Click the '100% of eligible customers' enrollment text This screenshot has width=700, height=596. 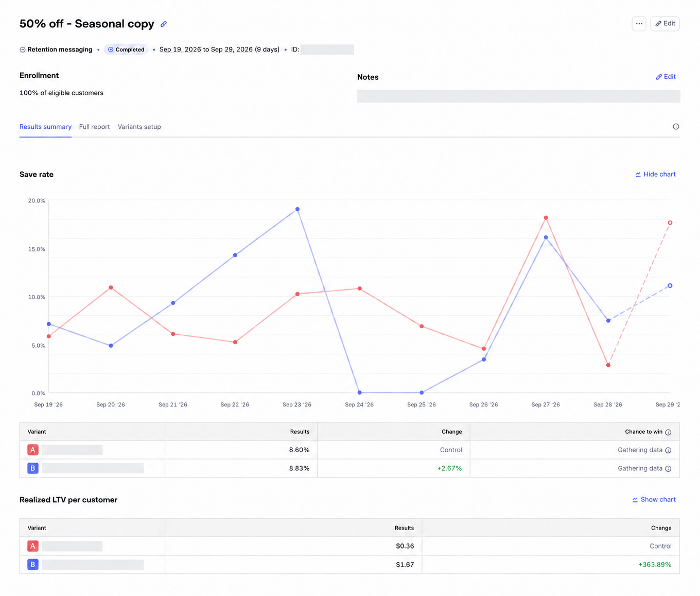pyautogui.click(x=61, y=93)
